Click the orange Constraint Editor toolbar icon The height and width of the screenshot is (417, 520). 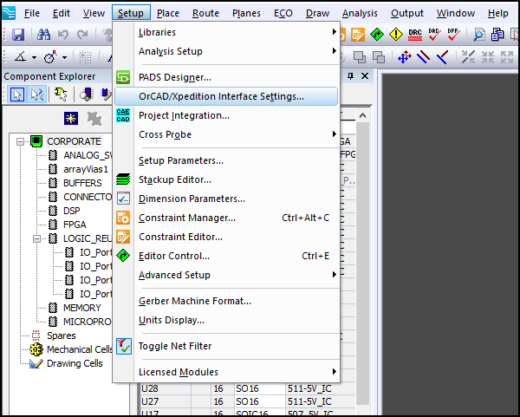358,34
